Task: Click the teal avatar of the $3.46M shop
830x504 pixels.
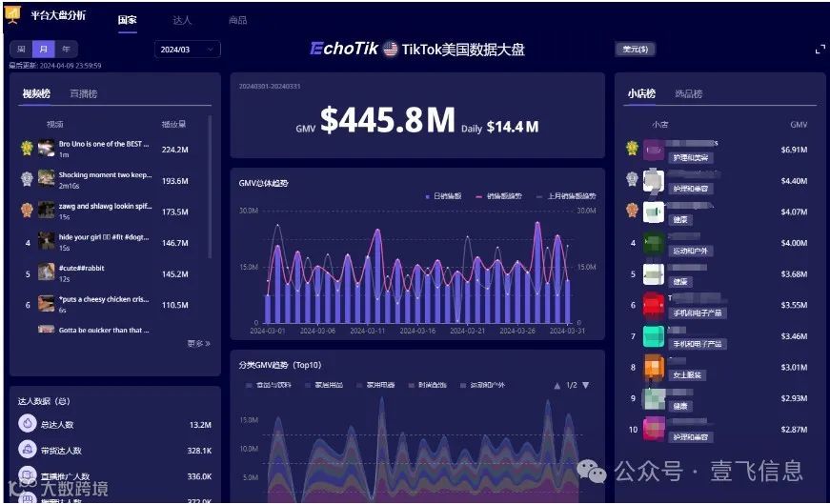Action: (653, 336)
